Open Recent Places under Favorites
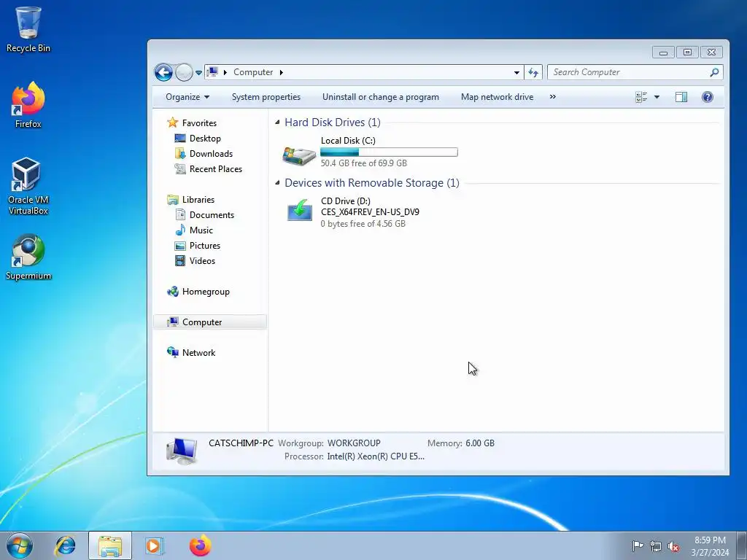This screenshot has width=747, height=560. (215, 168)
